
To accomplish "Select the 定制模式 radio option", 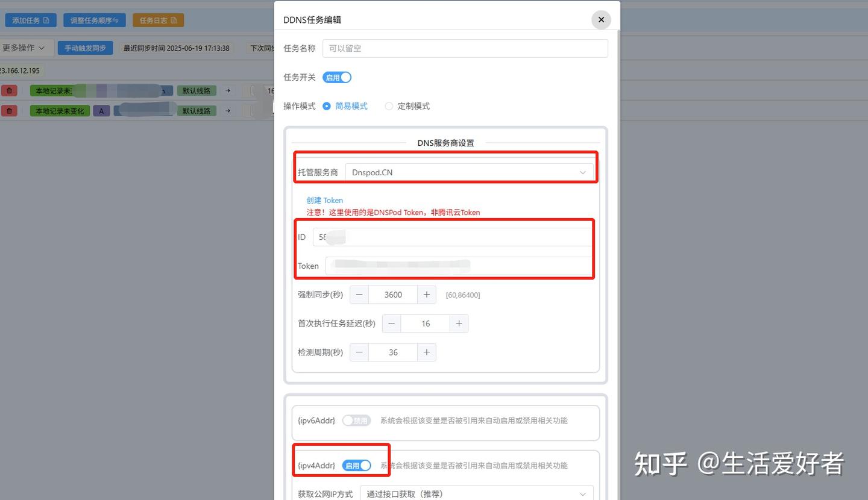I will pyautogui.click(x=389, y=106).
